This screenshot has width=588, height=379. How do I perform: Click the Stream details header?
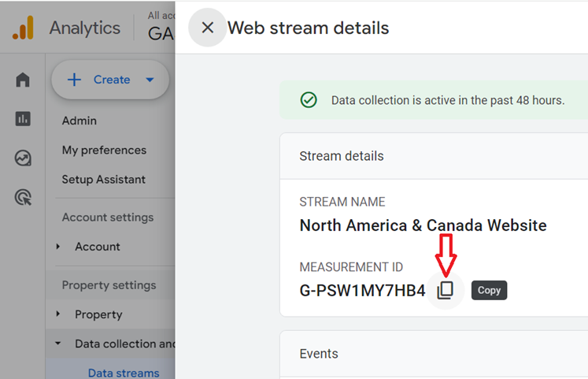342,156
